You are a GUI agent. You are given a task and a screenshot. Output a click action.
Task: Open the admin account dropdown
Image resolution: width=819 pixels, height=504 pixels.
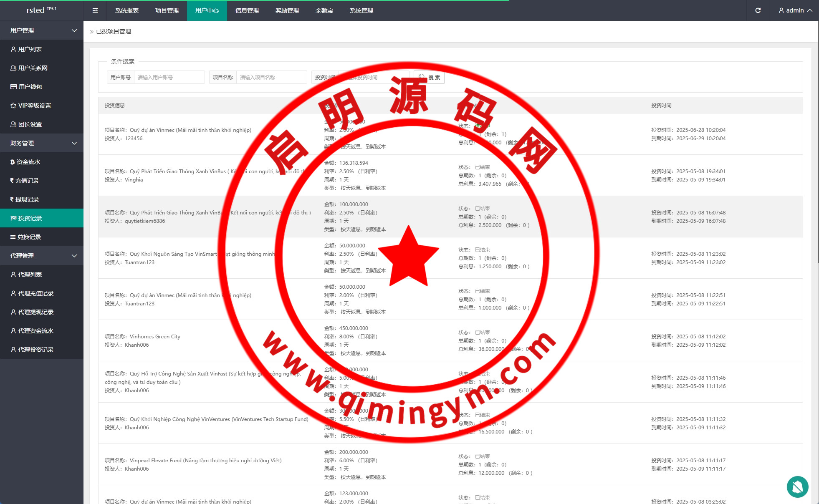795,10
